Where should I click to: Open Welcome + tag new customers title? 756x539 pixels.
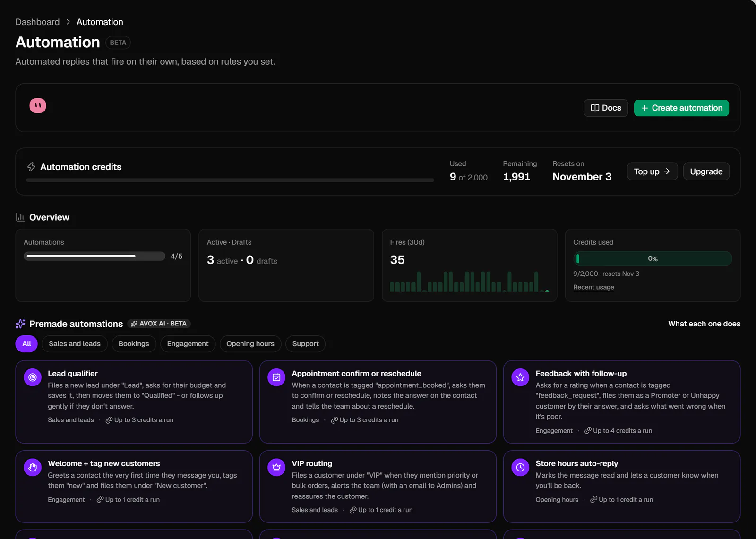104,464
